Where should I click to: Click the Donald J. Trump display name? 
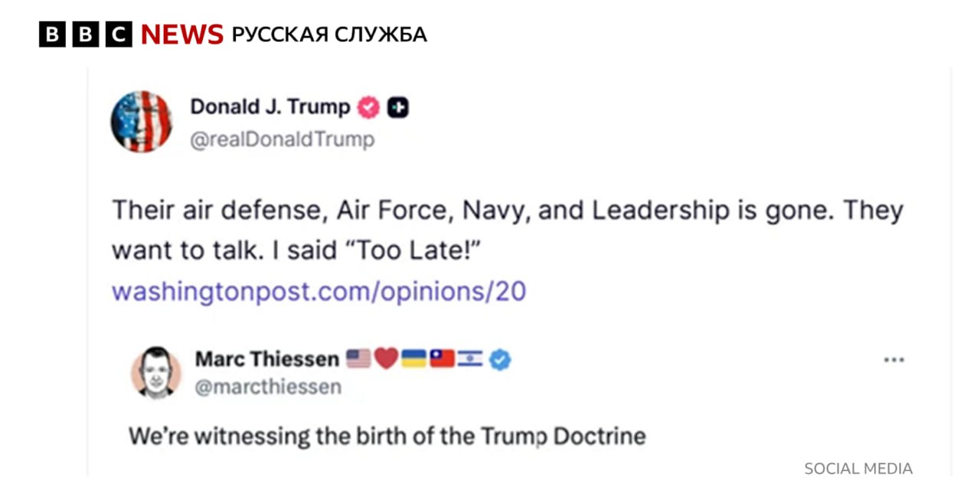click(269, 106)
